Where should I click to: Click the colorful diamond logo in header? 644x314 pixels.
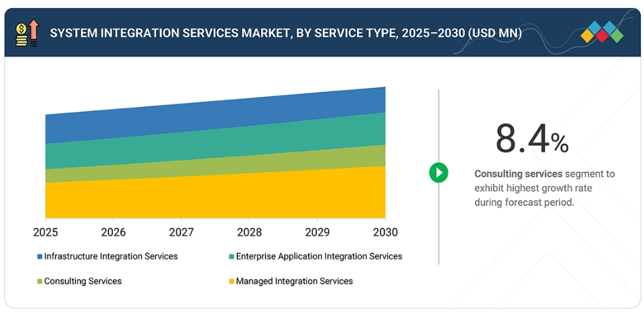pyautogui.click(x=602, y=32)
